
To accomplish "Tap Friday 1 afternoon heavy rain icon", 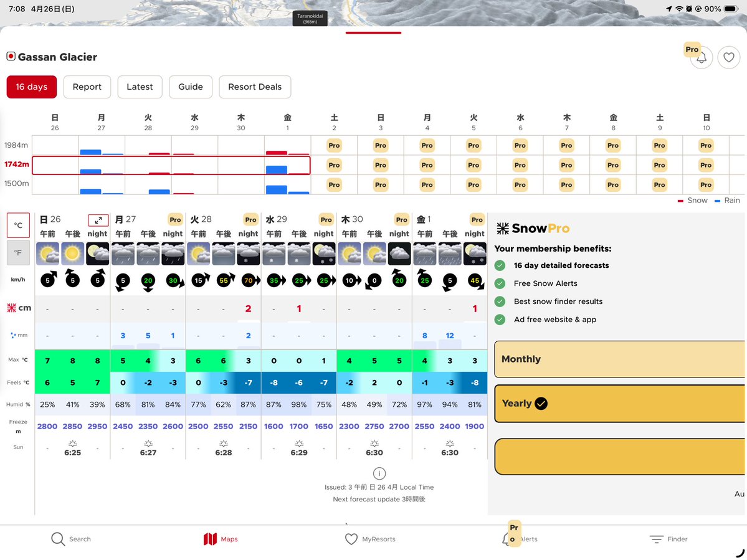I will click(450, 254).
